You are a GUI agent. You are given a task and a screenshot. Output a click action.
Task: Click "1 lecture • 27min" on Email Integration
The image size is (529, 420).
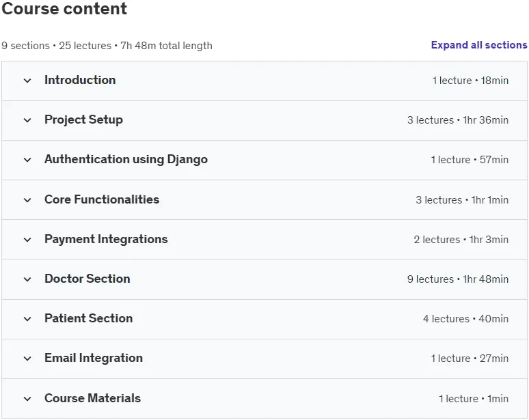point(470,359)
